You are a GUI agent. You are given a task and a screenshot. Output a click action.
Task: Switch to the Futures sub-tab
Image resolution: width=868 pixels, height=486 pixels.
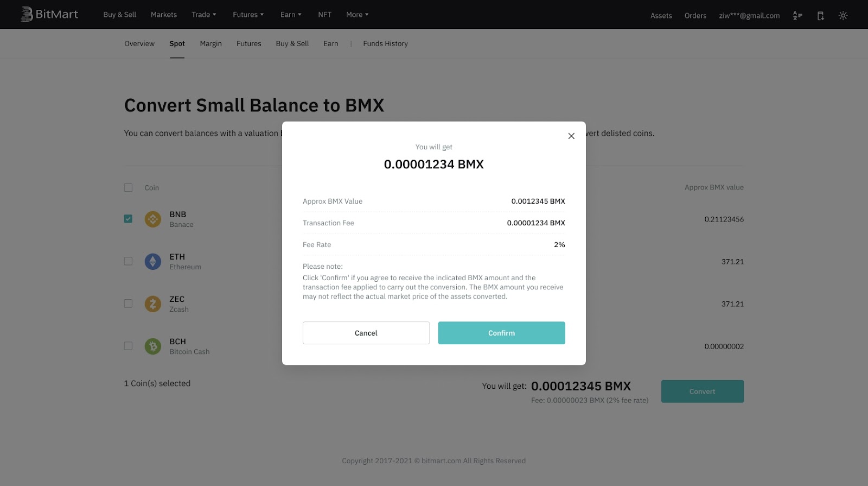pyautogui.click(x=249, y=43)
